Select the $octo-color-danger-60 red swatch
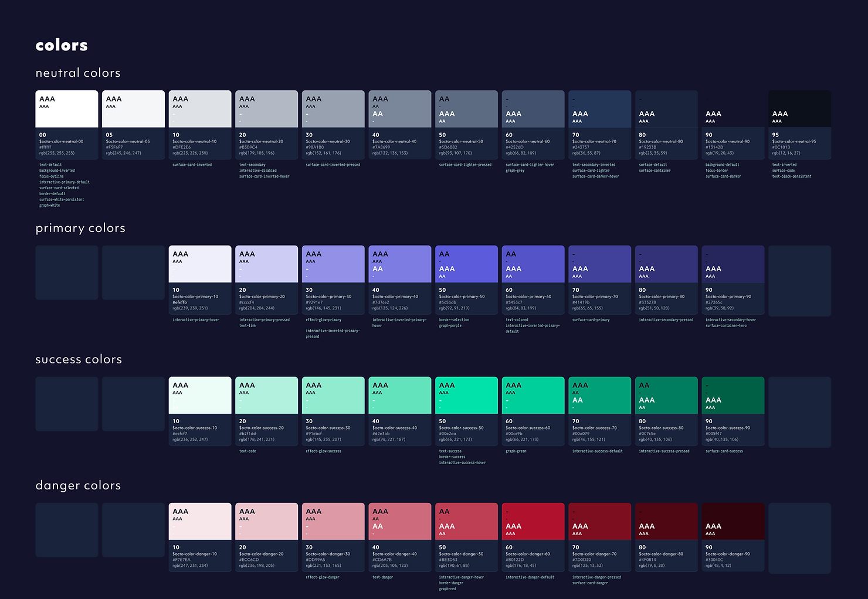Image resolution: width=868 pixels, height=599 pixels. pyautogui.click(x=533, y=521)
